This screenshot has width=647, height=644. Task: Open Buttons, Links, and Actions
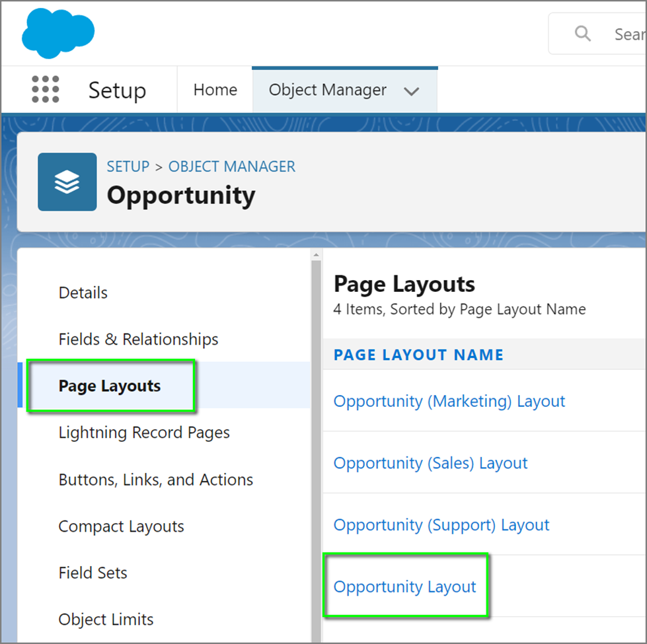click(155, 480)
